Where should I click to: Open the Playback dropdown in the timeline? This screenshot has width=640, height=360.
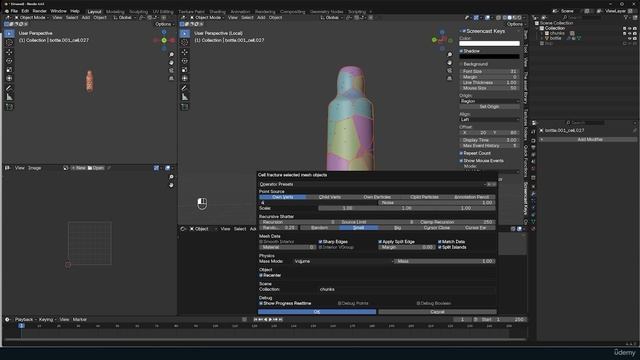pos(25,320)
